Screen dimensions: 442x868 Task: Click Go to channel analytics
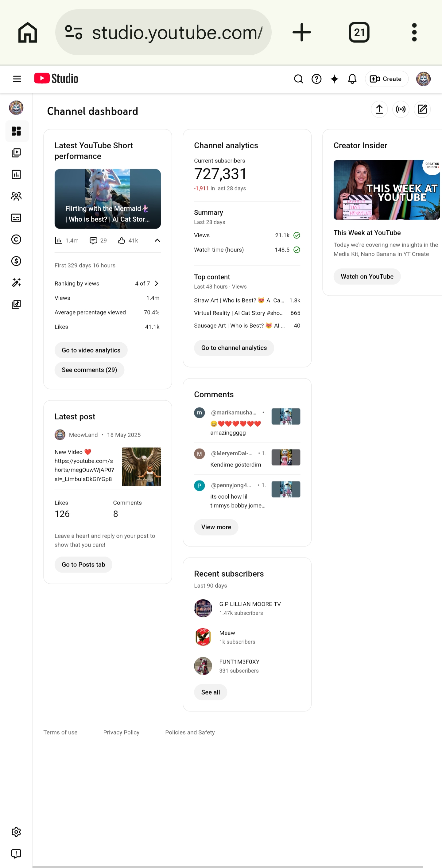pyautogui.click(x=234, y=348)
